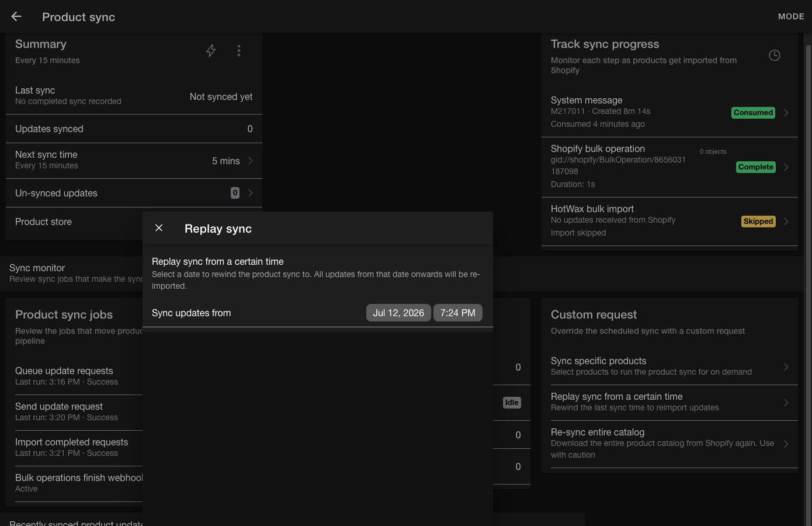Expand the HotWax bulk import chevron
812x526 pixels.
coord(786,222)
